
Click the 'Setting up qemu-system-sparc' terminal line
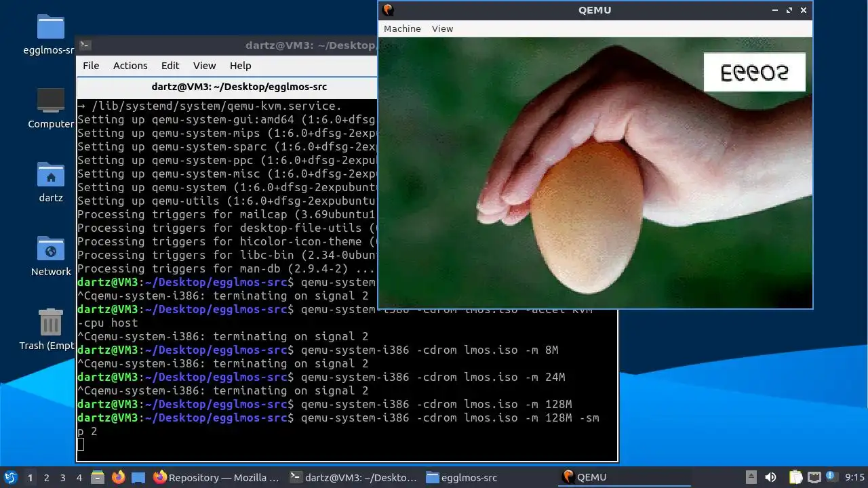click(x=226, y=146)
